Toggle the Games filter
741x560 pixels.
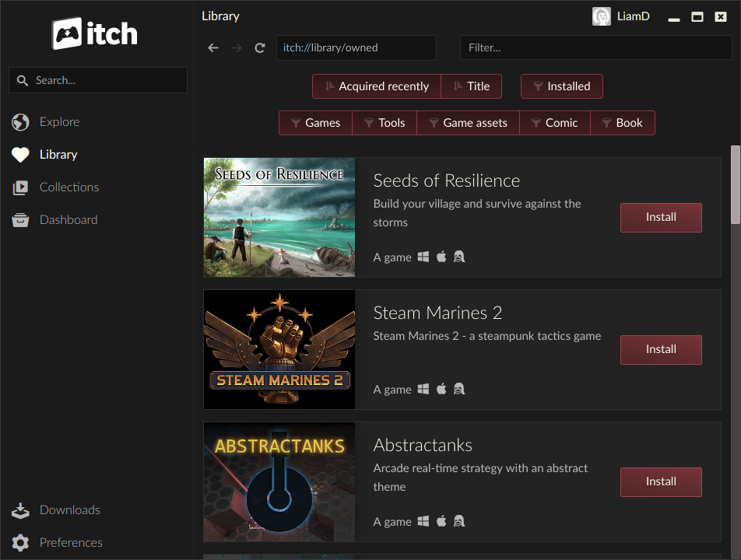pos(316,123)
